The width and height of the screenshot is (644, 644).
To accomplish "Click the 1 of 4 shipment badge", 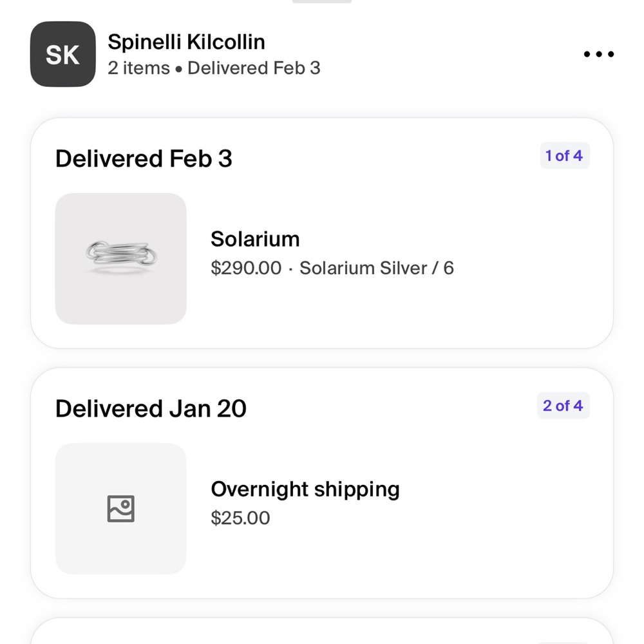I will coord(565,156).
